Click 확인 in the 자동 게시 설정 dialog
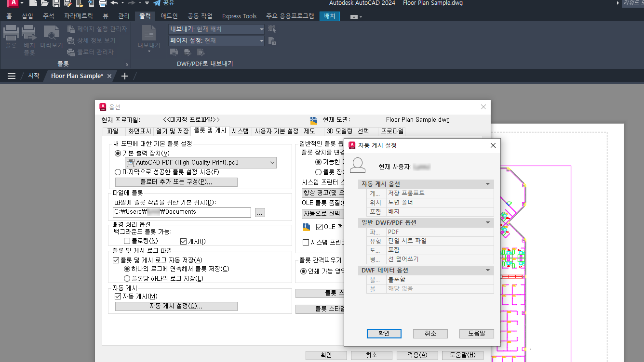Screen dimensions: 644x362 click(384, 334)
